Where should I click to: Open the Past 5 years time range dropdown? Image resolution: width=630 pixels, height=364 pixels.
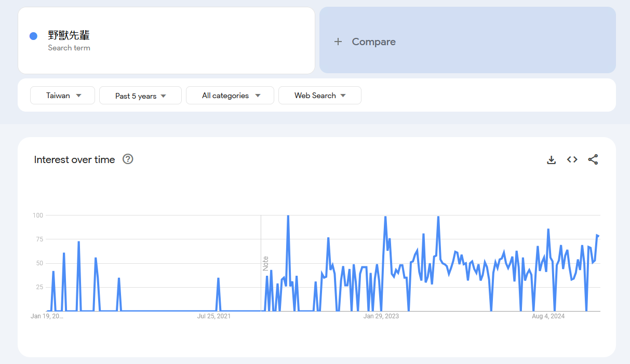pos(140,96)
